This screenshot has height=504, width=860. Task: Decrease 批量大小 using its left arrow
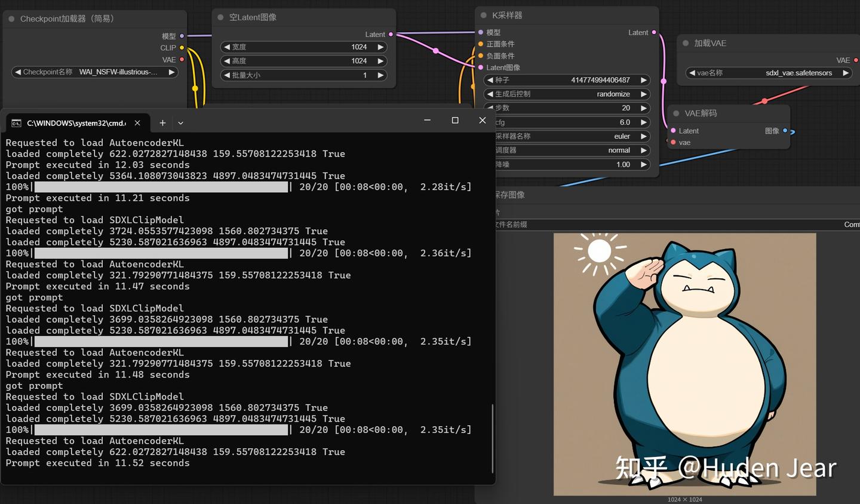(x=227, y=75)
